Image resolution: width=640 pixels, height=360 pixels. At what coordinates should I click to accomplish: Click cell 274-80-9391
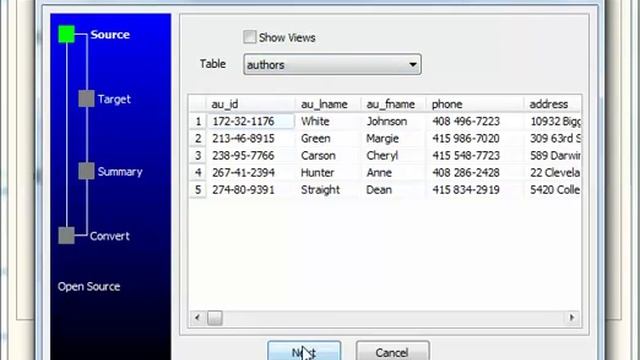click(x=251, y=190)
